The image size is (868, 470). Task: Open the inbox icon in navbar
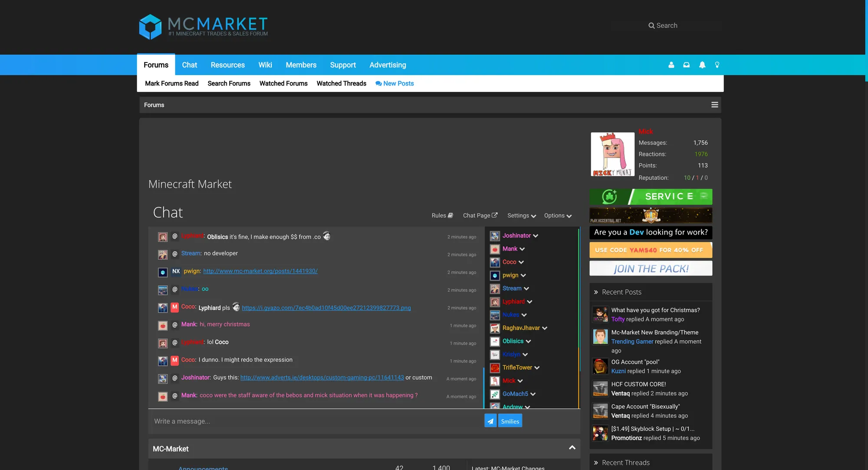(687, 65)
